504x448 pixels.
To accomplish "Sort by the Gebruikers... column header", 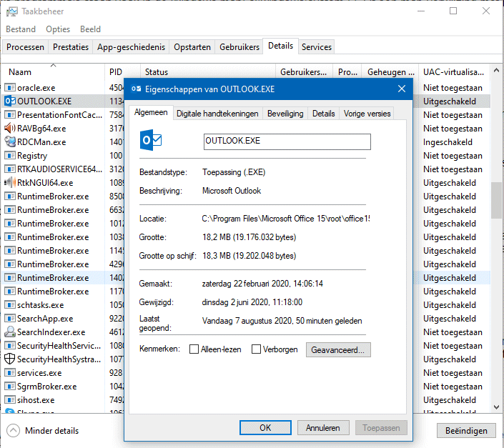I will (304, 72).
